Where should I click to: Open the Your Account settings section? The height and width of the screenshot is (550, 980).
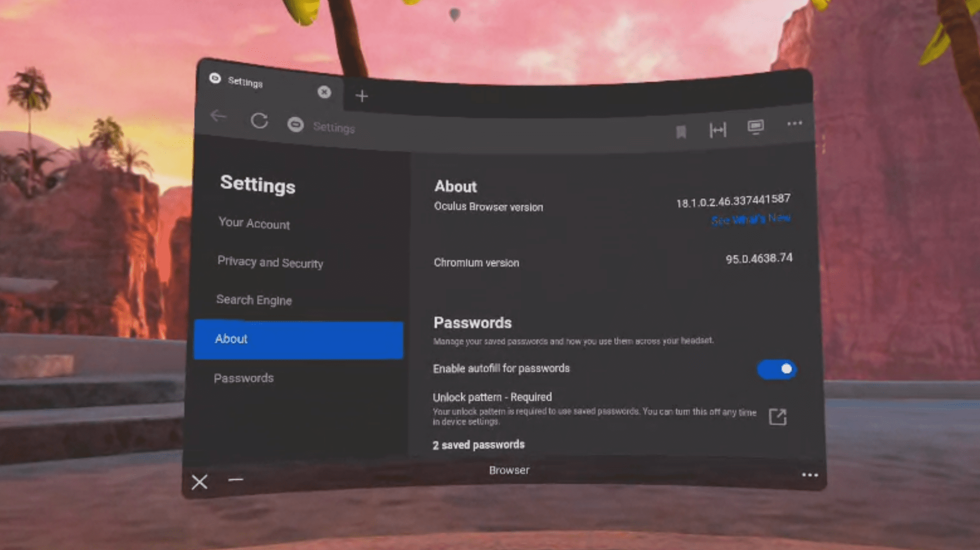tap(254, 224)
